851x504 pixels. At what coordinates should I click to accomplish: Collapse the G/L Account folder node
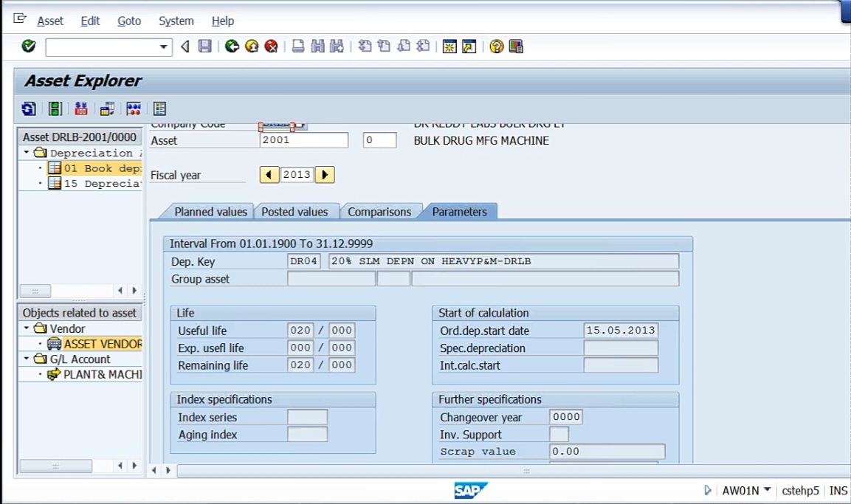click(26, 359)
